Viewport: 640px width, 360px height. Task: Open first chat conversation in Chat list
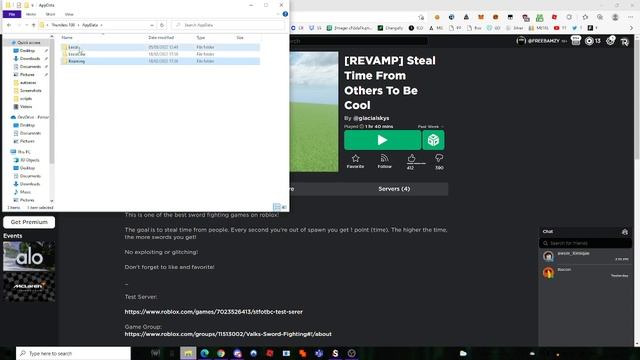click(x=585, y=256)
